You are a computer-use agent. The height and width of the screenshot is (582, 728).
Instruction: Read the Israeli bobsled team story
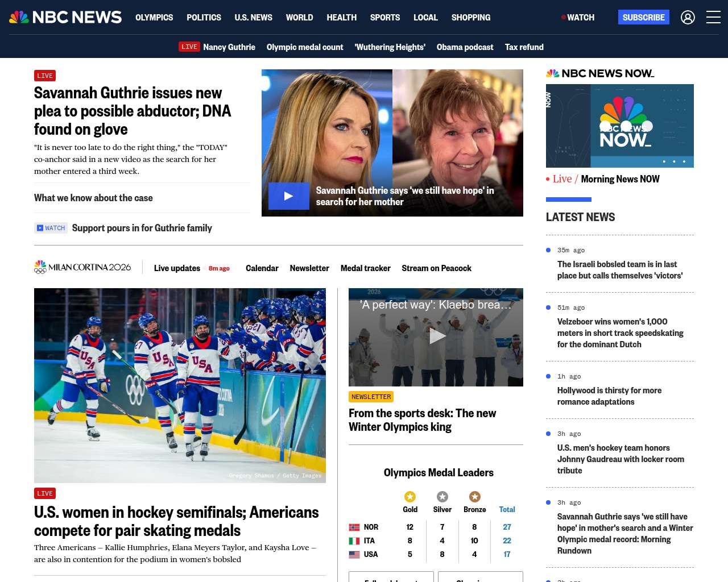[x=619, y=270]
